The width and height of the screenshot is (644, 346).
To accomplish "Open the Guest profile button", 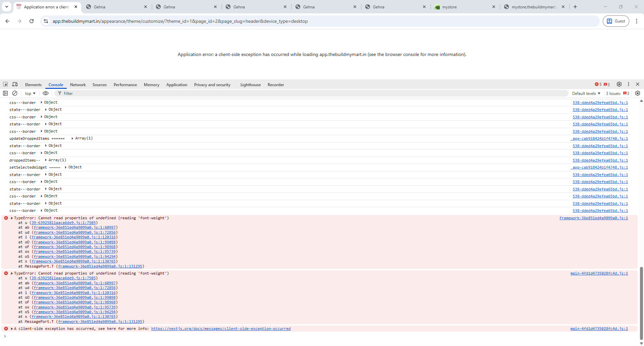I will 616,21.
